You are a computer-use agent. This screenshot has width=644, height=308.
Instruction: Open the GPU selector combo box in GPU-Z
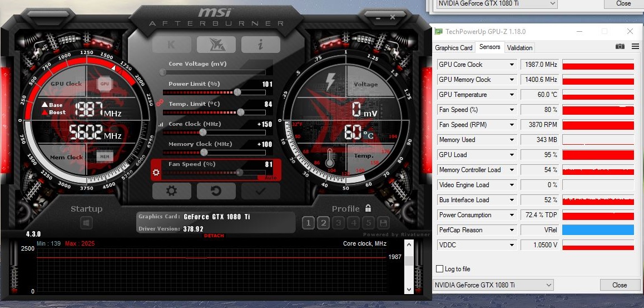tap(493, 285)
